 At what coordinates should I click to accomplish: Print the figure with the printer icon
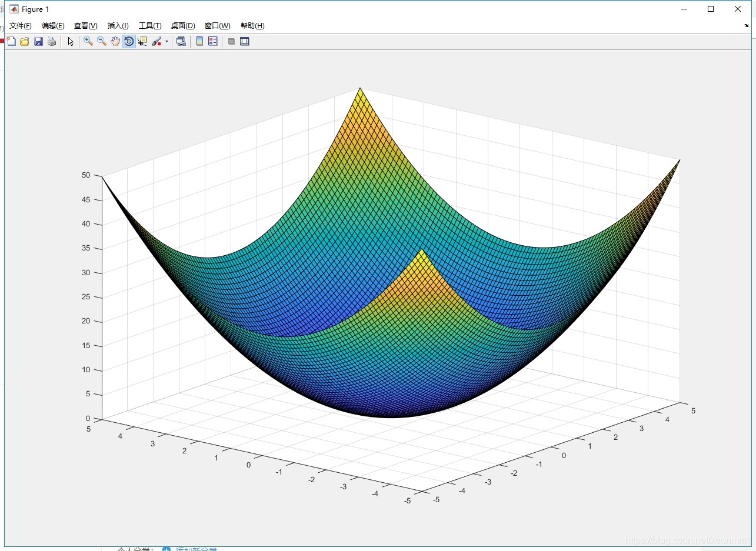[x=52, y=41]
